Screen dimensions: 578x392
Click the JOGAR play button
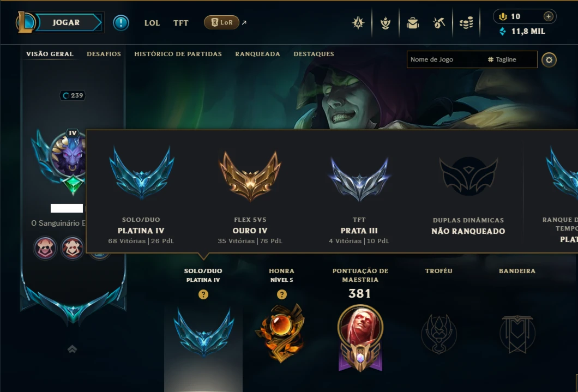point(66,22)
